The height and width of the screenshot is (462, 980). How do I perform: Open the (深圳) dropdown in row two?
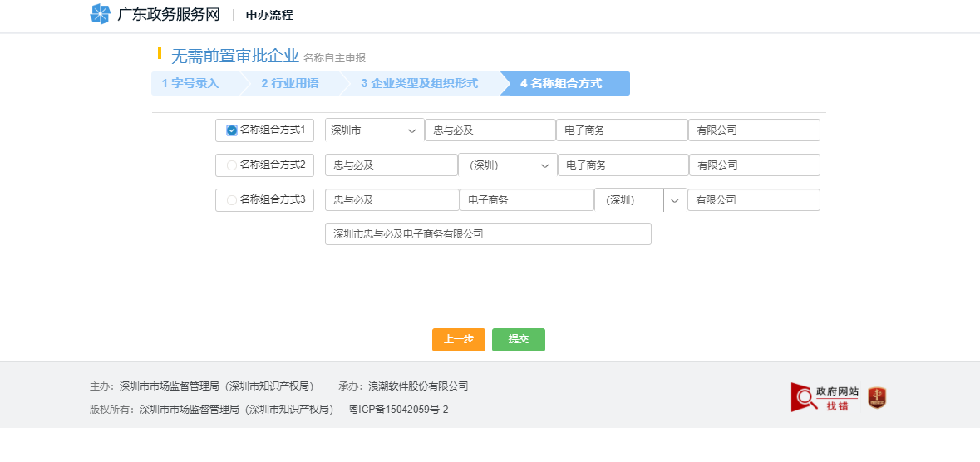pyautogui.click(x=544, y=165)
